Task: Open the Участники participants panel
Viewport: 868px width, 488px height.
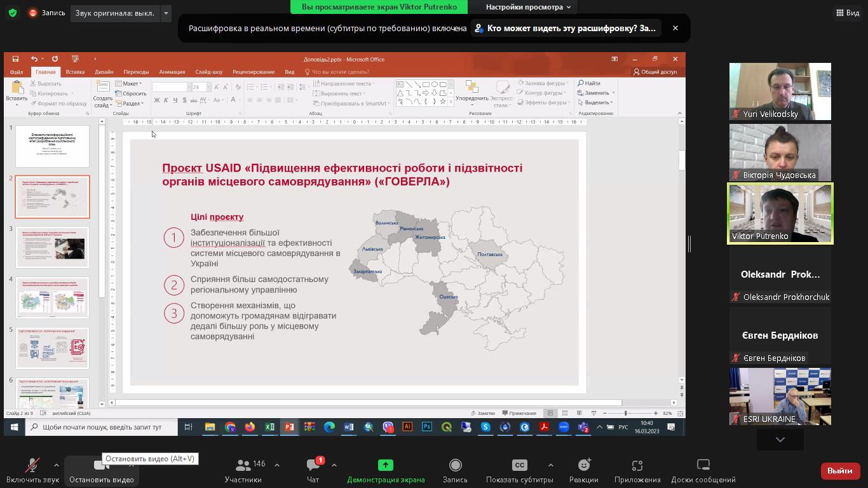Action: pyautogui.click(x=243, y=471)
